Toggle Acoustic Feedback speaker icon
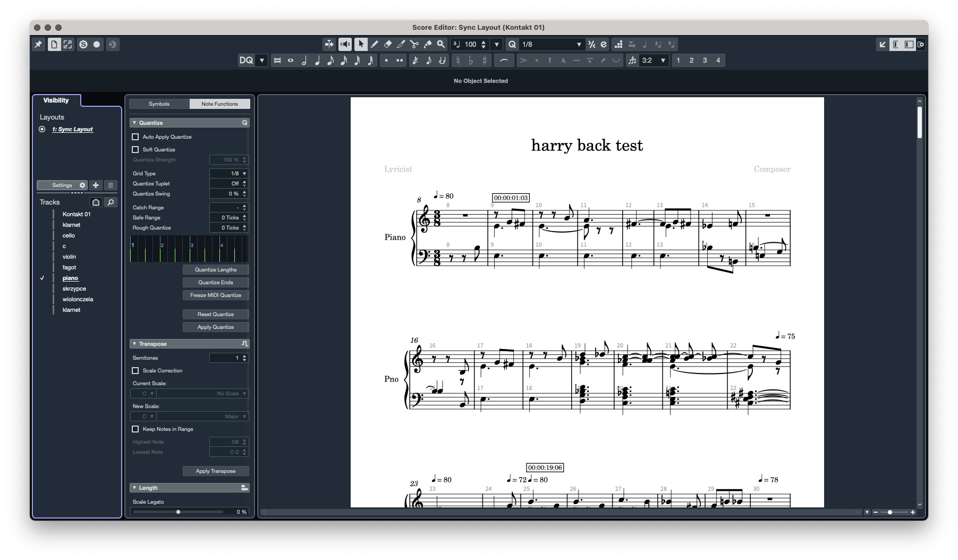This screenshot has height=560, width=958. (x=345, y=44)
